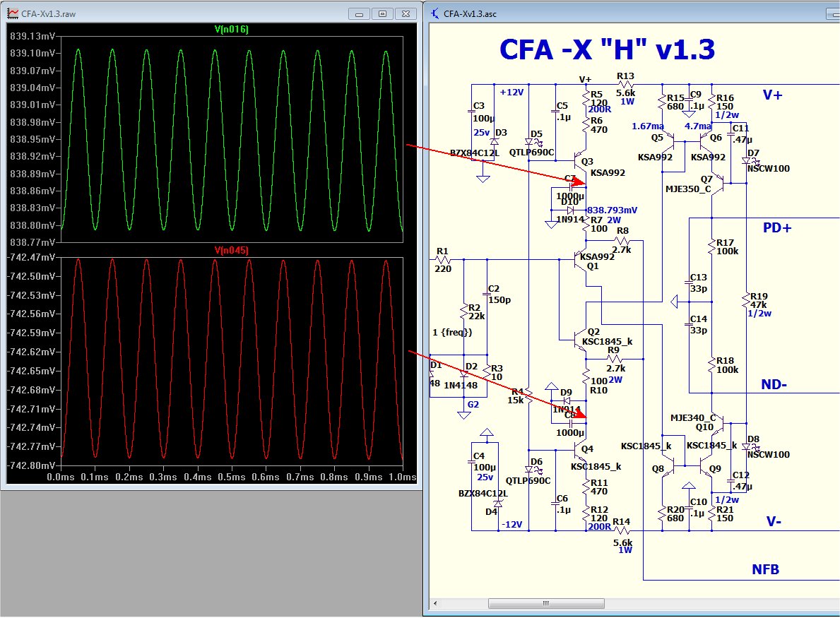Select capacitor C6 label
840x618 pixels.
562,498
